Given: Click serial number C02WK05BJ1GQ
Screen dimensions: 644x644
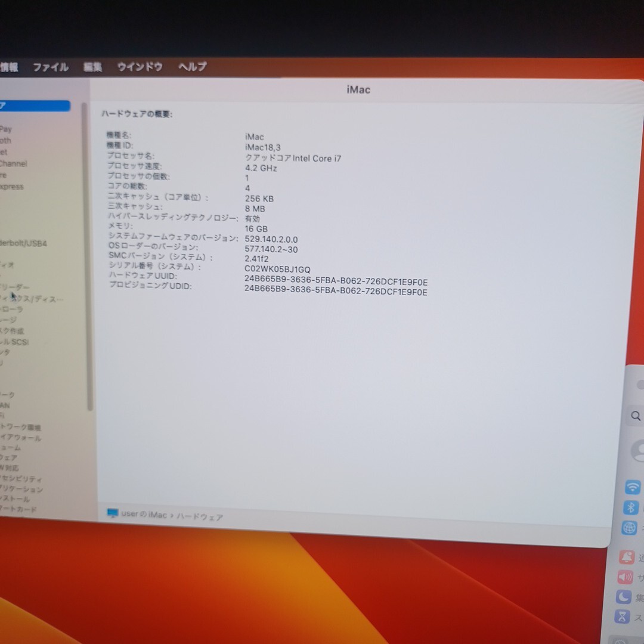Looking at the screenshot, I should tap(277, 270).
